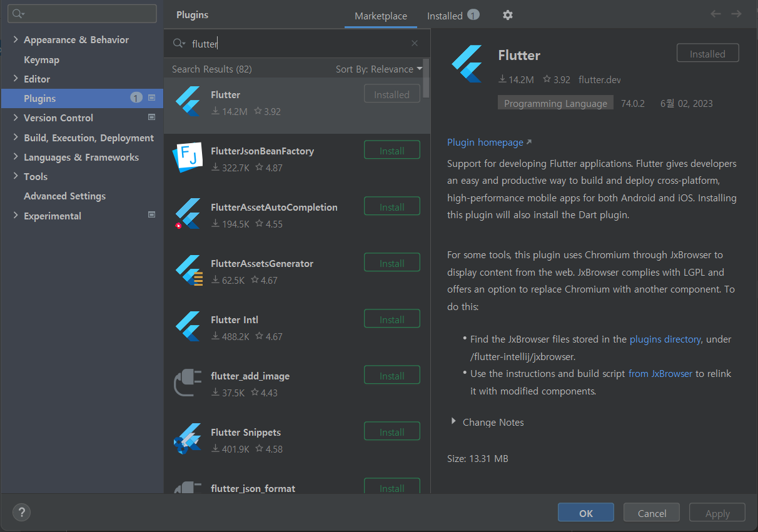Screen dimensions: 758x532
Task: Click the Cancel button
Action: point(652,513)
